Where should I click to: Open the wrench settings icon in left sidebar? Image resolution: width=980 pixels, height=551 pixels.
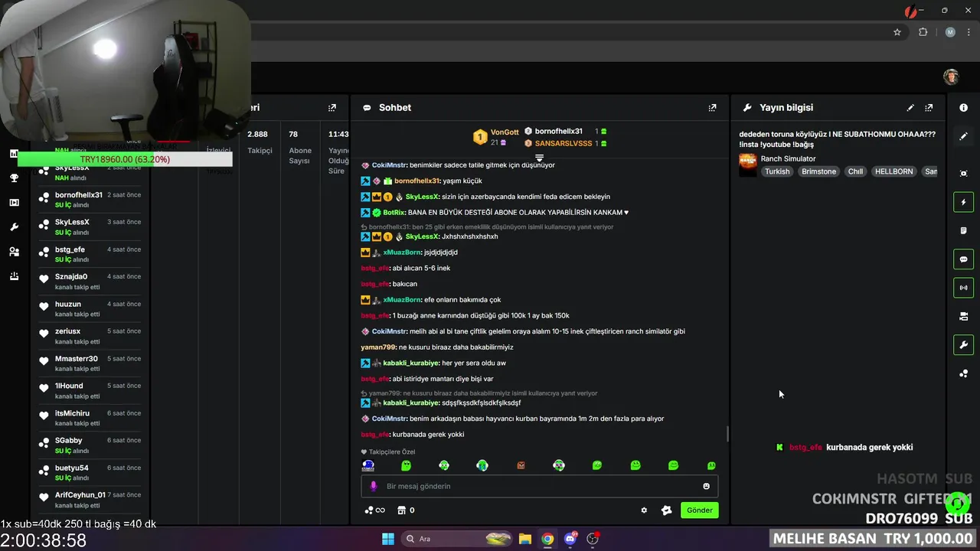(x=14, y=227)
